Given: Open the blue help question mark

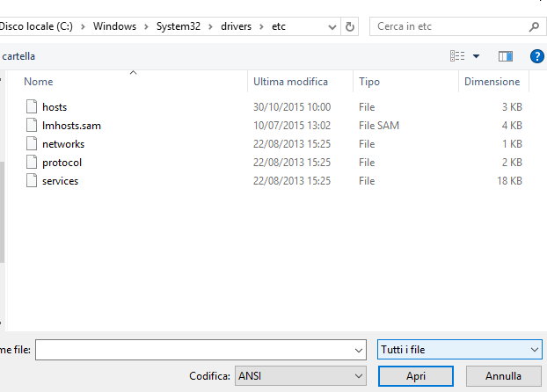Looking at the screenshot, I should pyautogui.click(x=536, y=56).
